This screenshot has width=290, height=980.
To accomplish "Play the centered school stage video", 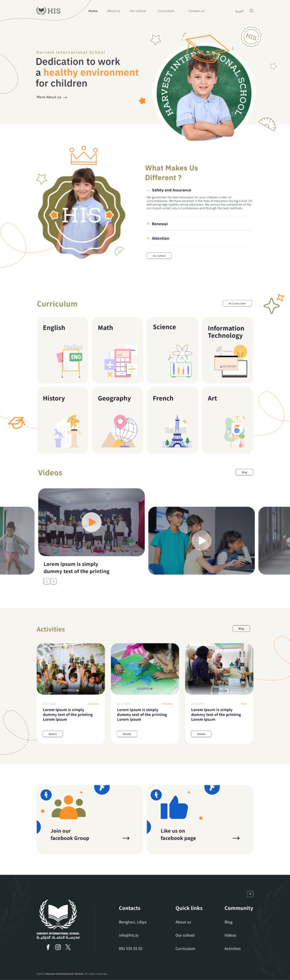I will (x=91, y=522).
